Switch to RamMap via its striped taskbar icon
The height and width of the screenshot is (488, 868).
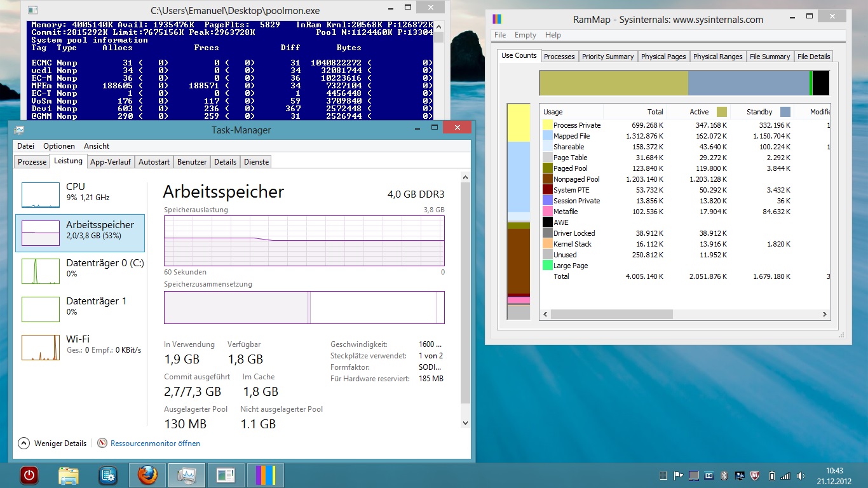coord(265,475)
